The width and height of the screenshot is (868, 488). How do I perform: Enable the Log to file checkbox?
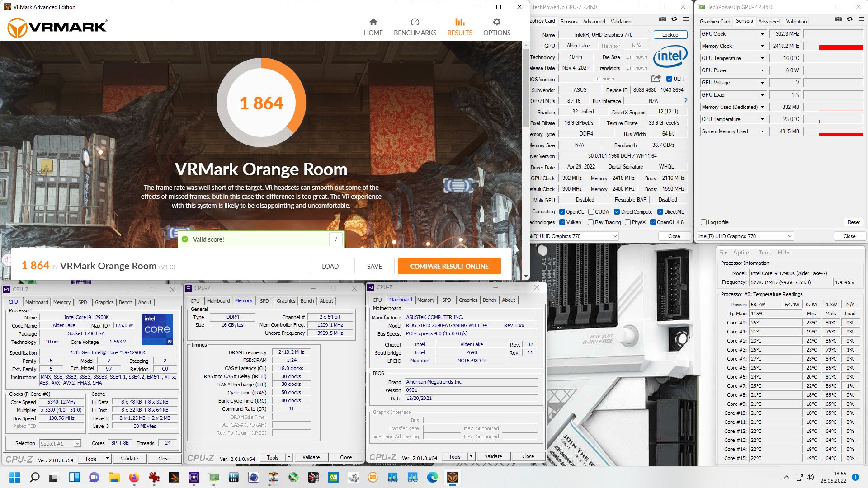(x=703, y=222)
